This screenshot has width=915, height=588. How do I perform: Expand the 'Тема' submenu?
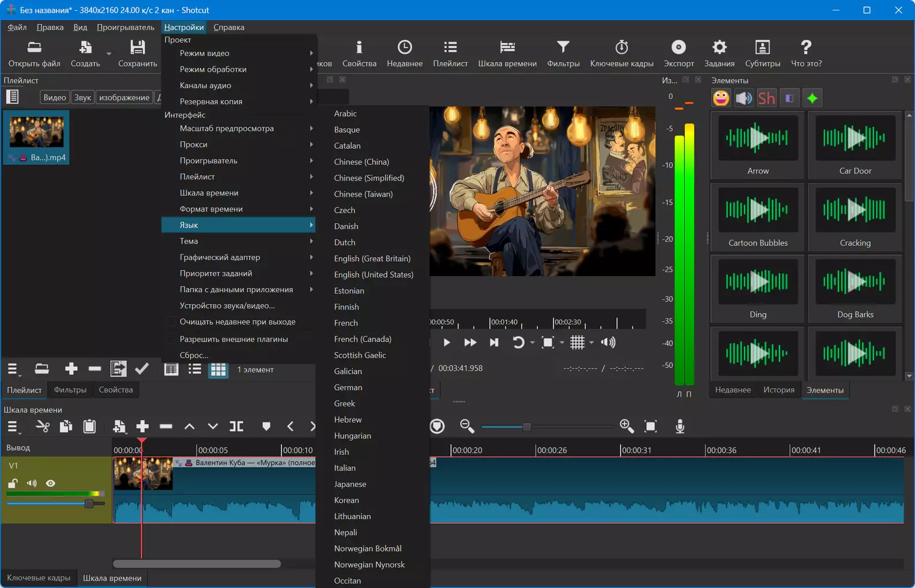pos(239,241)
